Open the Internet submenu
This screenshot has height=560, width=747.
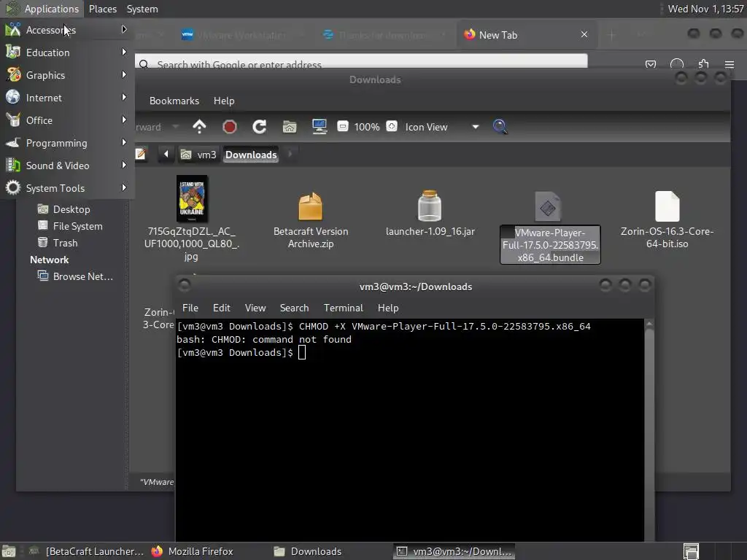[x=66, y=98]
